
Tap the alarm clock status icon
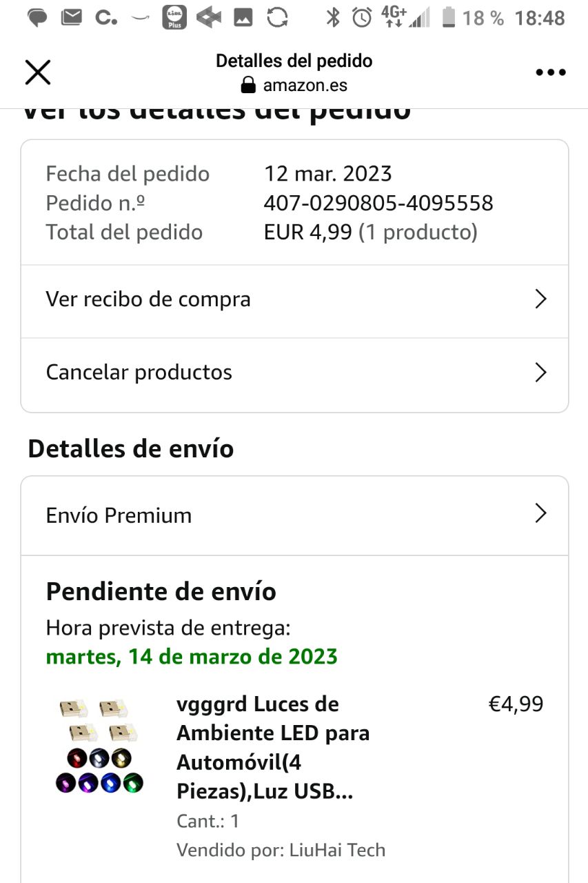tap(361, 17)
